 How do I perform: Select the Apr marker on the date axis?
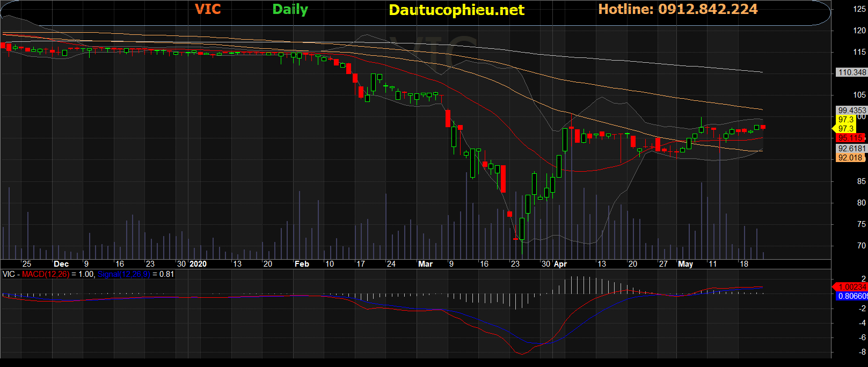coord(560,264)
